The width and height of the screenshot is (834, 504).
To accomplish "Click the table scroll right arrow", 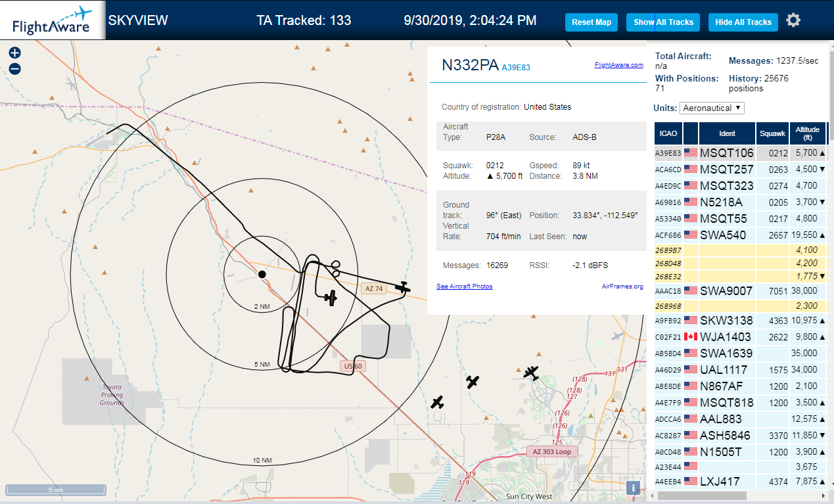I will pyautogui.click(x=822, y=495).
